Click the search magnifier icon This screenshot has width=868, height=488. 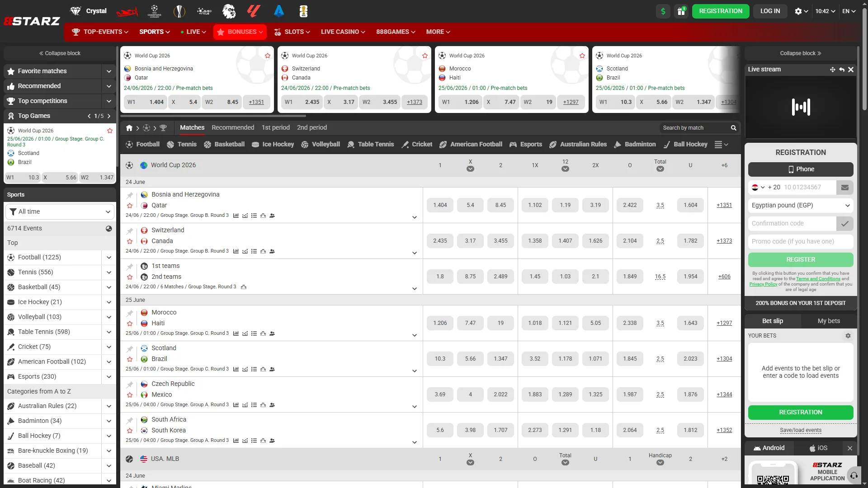point(734,128)
